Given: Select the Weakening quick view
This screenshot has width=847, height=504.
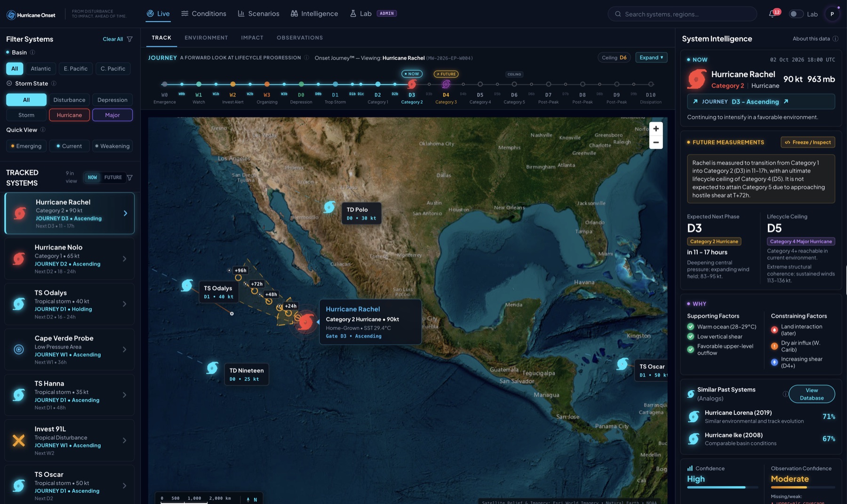Looking at the screenshot, I should coord(112,146).
